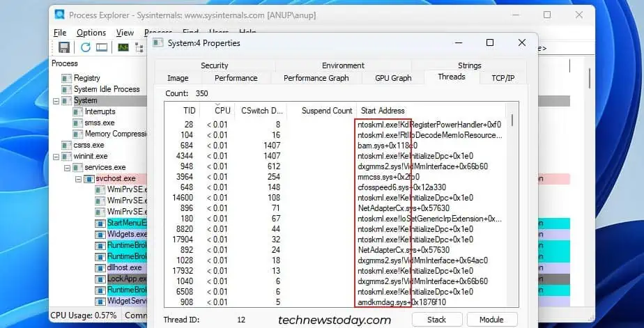Switch to the Image tab
The width and height of the screenshot is (644, 328).
[178, 78]
